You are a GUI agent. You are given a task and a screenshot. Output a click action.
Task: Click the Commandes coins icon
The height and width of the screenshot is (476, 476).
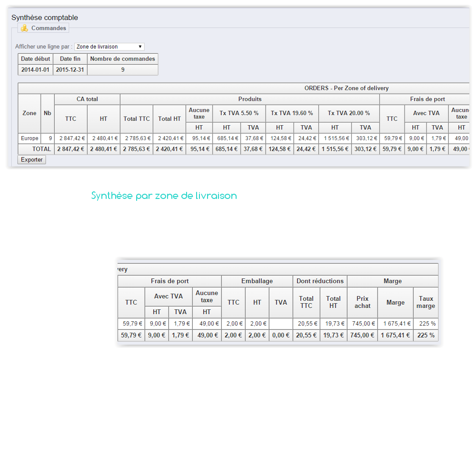(24, 28)
